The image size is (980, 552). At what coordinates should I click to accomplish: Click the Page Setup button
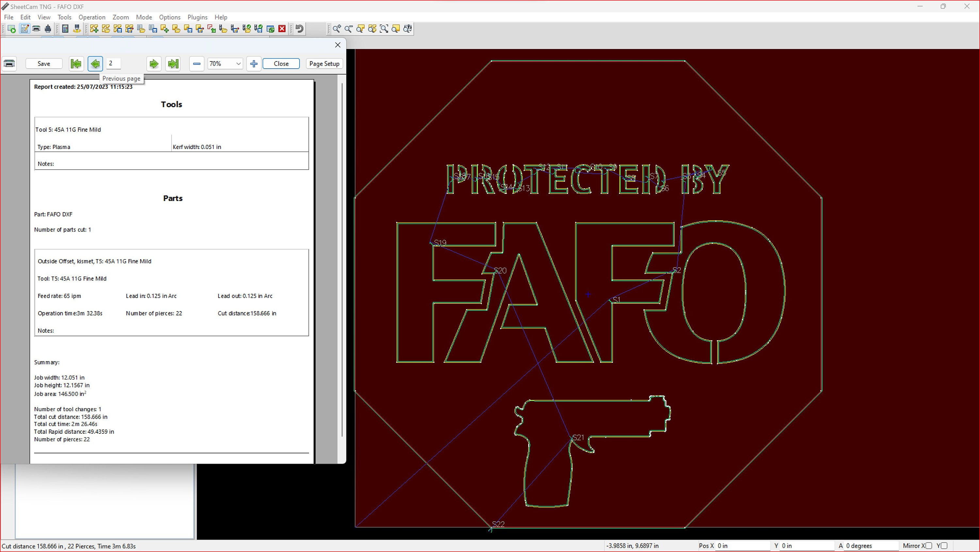click(x=324, y=64)
